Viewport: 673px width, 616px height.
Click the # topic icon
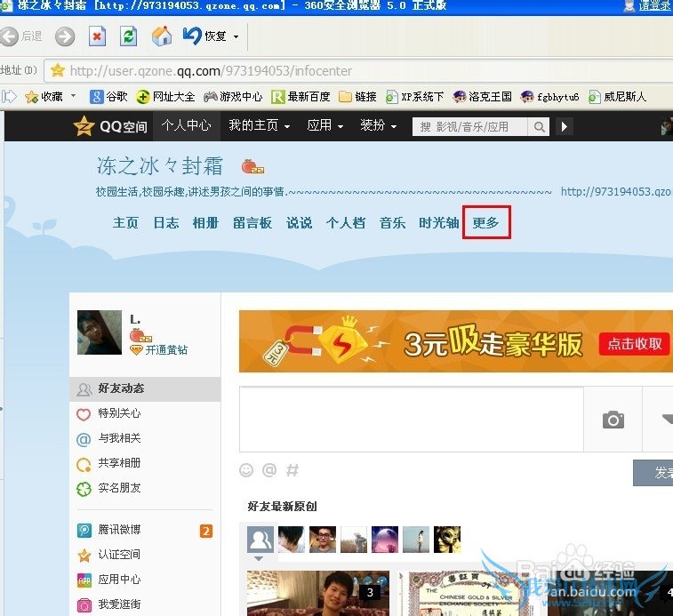tap(292, 470)
